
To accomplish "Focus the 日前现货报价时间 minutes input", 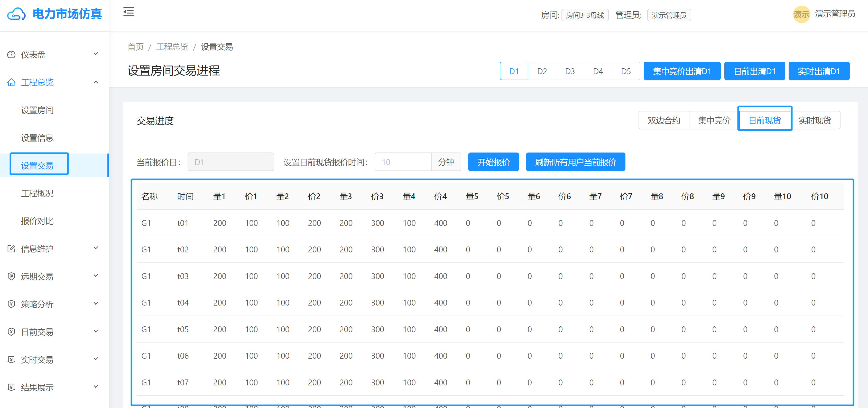I will (x=403, y=162).
